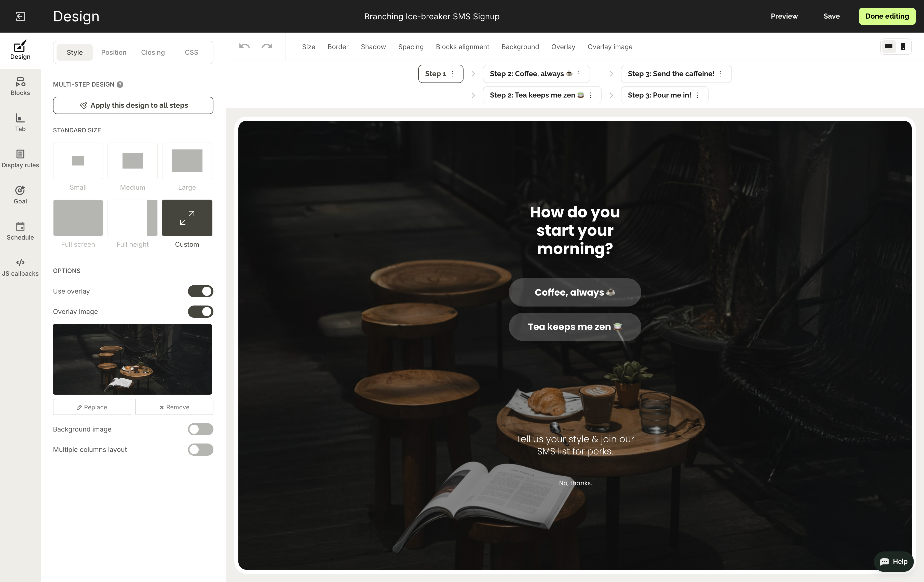Open the Goal sidebar section
The width and height of the screenshot is (924, 582).
20,195
